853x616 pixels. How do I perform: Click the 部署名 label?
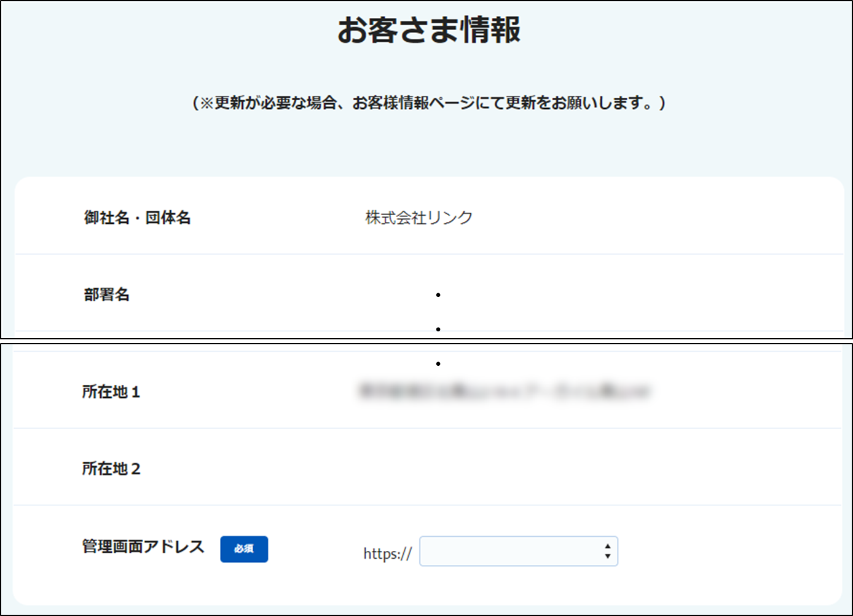[x=107, y=294]
